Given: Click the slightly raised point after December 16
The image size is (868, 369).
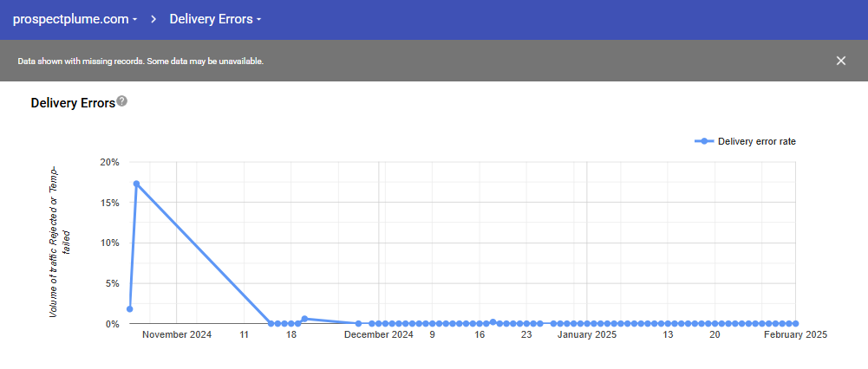Looking at the screenshot, I should click(493, 321).
